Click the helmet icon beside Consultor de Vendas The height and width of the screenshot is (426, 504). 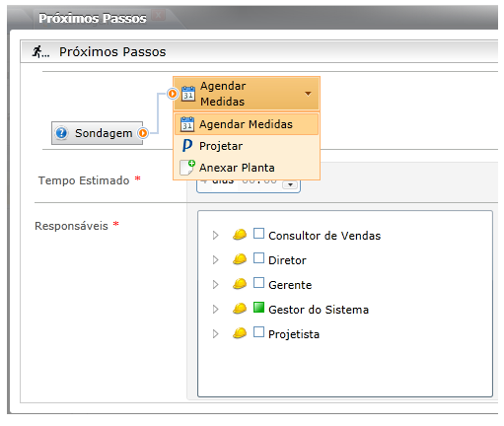click(240, 235)
